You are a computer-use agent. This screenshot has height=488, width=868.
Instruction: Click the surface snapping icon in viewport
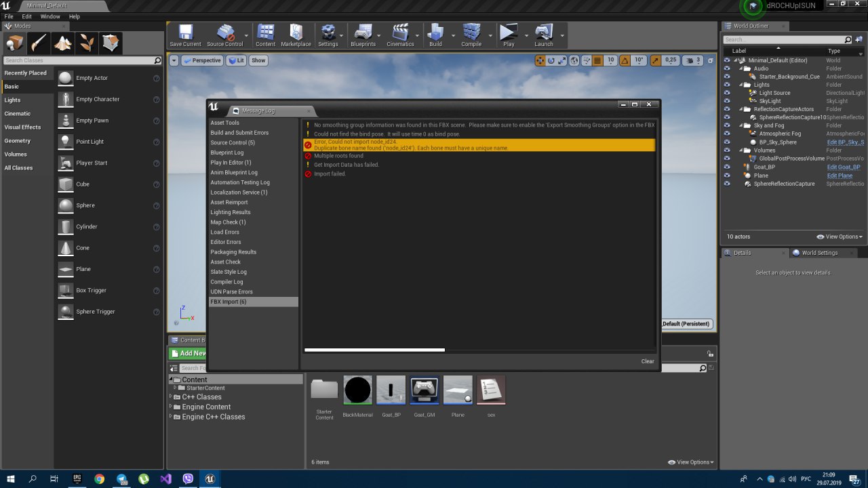point(585,60)
